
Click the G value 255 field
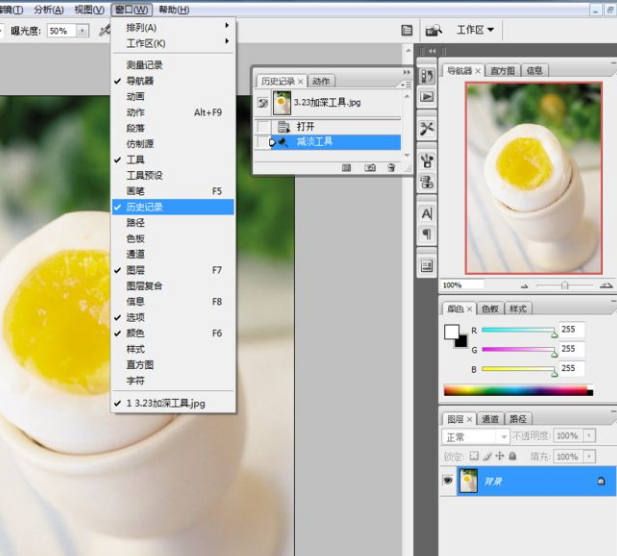pyautogui.click(x=571, y=349)
